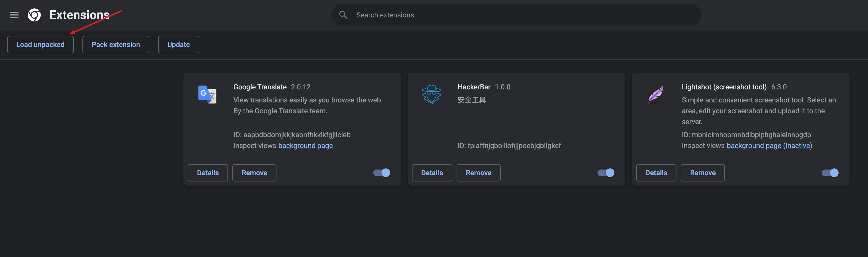The height and width of the screenshot is (257, 868).
Task: Remove the HackerBar extension
Action: pyautogui.click(x=478, y=173)
